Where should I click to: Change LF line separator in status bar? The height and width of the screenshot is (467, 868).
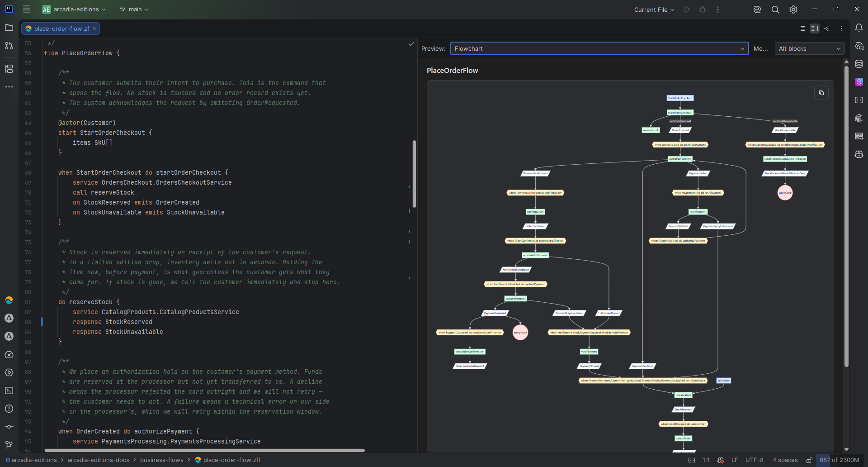coord(735,460)
